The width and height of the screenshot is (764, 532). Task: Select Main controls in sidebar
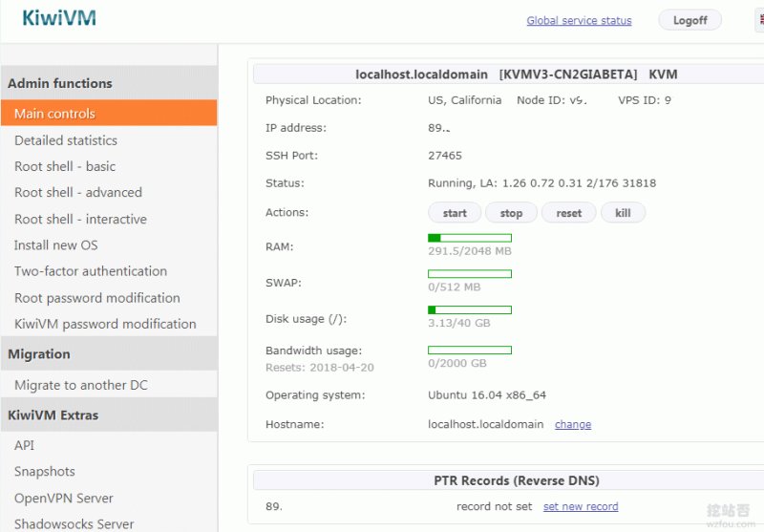109,113
